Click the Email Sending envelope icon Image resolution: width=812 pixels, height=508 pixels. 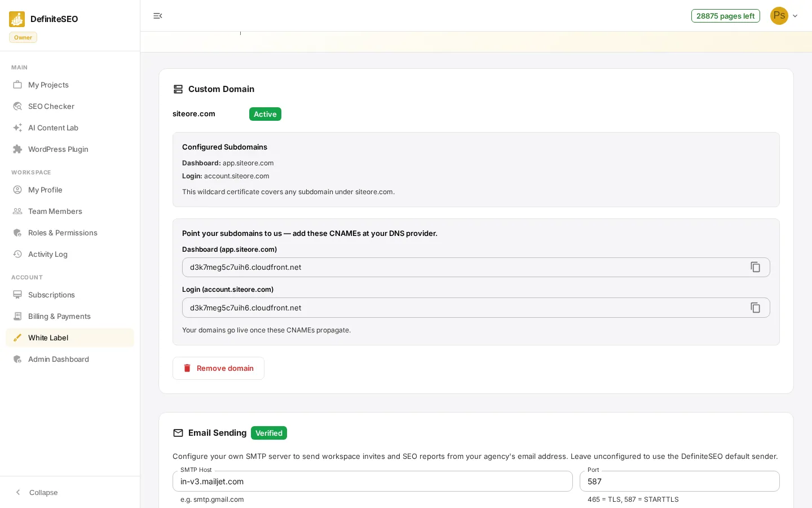178,433
